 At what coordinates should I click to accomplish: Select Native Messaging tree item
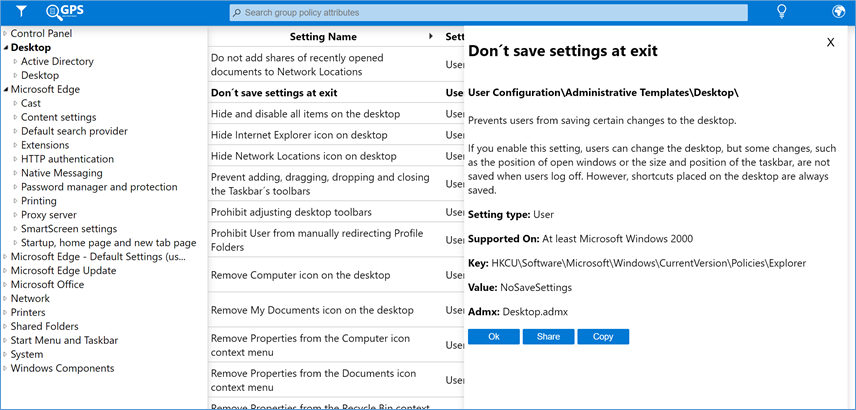(62, 173)
